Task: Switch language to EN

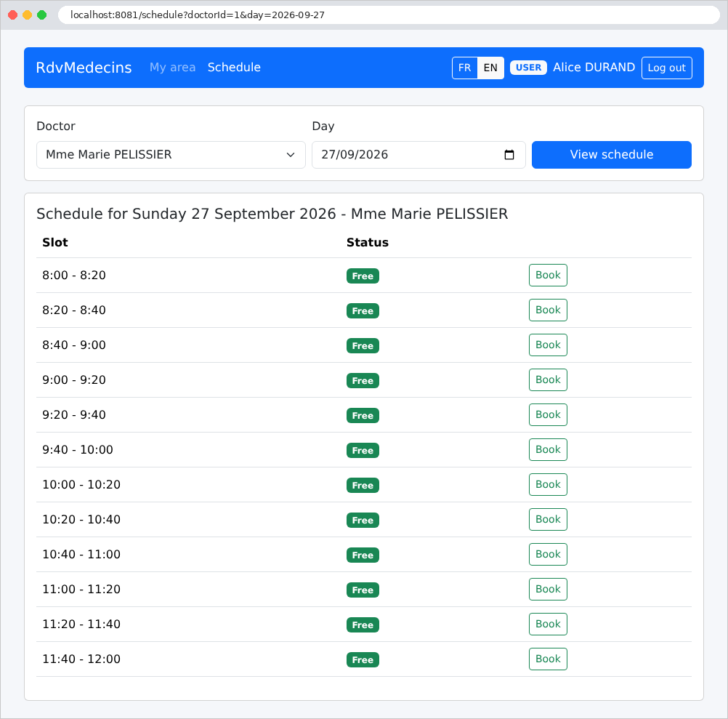Action: click(x=490, y=68)
